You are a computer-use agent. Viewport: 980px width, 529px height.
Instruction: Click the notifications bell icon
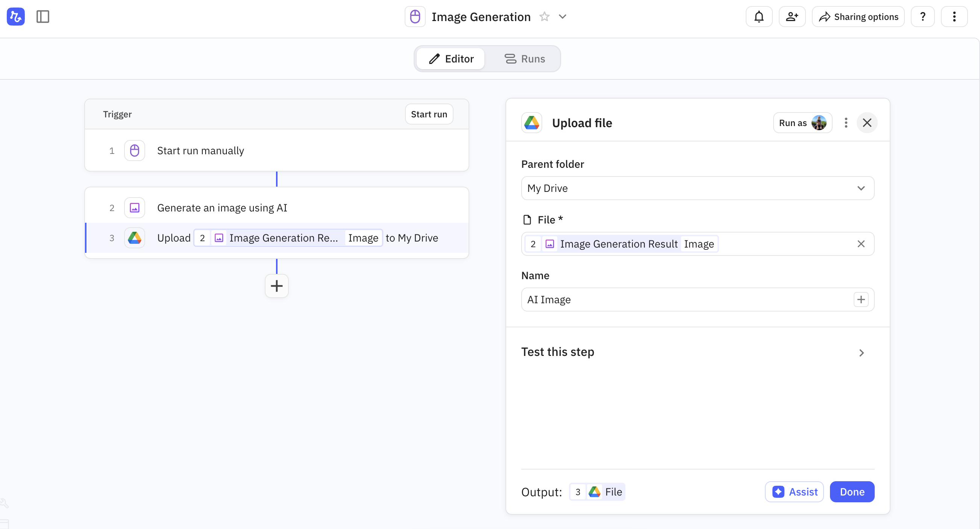(759, 17)
